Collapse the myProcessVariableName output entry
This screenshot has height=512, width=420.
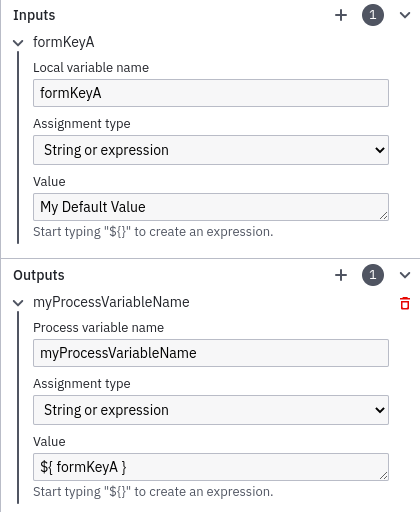(18, 303)
